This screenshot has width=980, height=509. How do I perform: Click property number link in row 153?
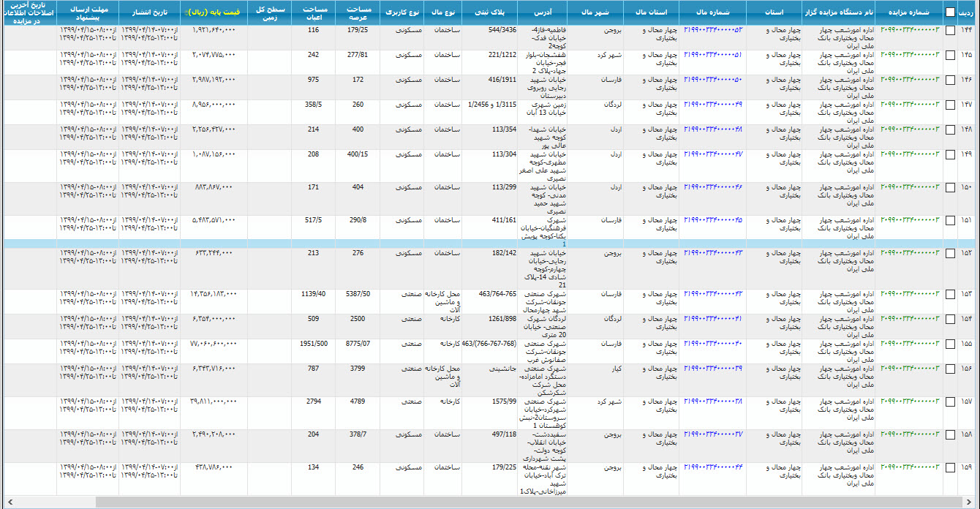pyautogui.click(x=712, y=294)
